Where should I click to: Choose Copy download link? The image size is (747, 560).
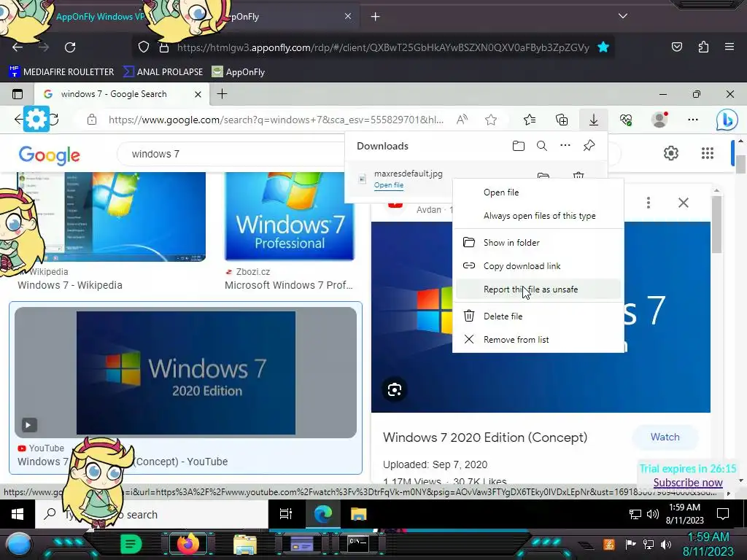(x=538, y=265)
